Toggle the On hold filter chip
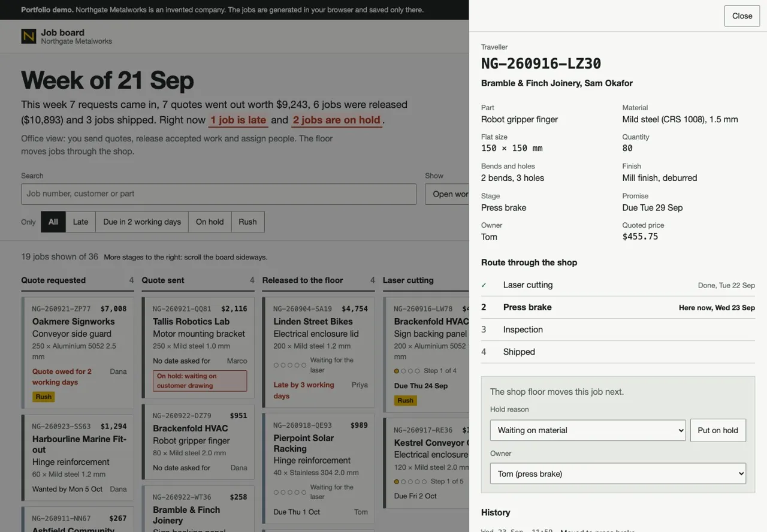Screen dimensions: 767x532 click(x=210, y=222)
